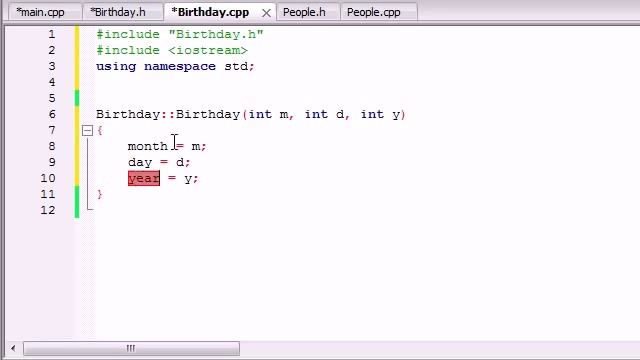Click line number 12 in the margin
Image resolution: width=640 pixels, height=360 pixels.
tap(48, 210)
